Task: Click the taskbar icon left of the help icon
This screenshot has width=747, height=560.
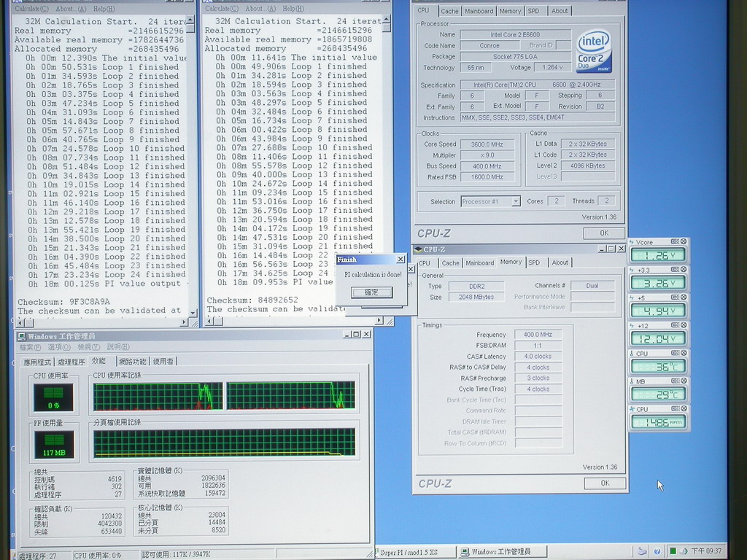Action: click(x=642, y=551)
